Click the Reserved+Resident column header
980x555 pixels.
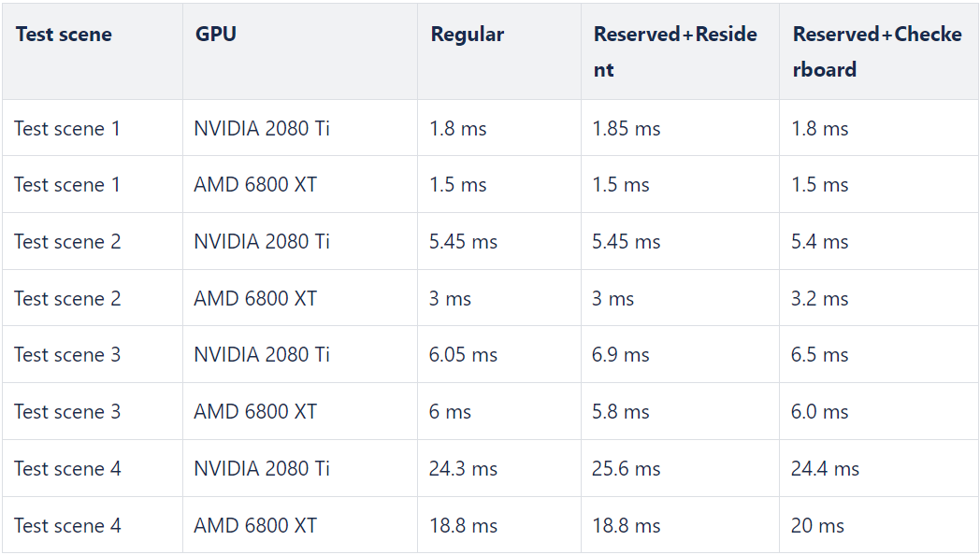tap(680, 51)
